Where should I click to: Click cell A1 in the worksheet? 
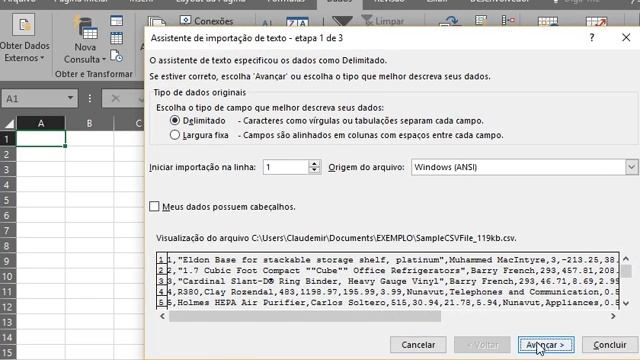[x=41, y=139]
